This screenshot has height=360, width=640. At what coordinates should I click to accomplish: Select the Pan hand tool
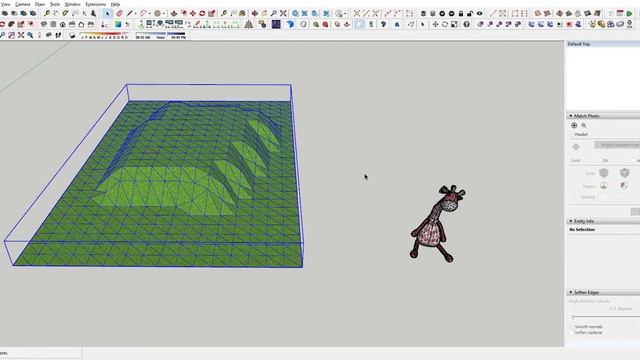click(x=264, y=13)
